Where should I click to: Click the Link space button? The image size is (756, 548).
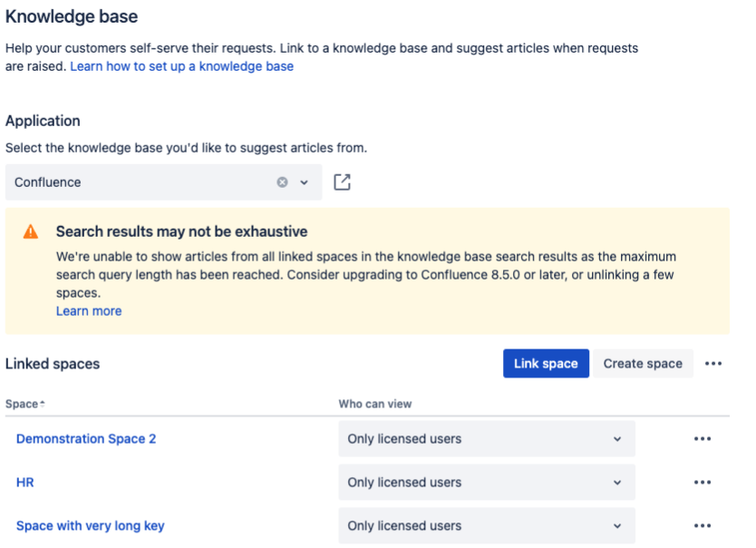[x=546, y=363]
